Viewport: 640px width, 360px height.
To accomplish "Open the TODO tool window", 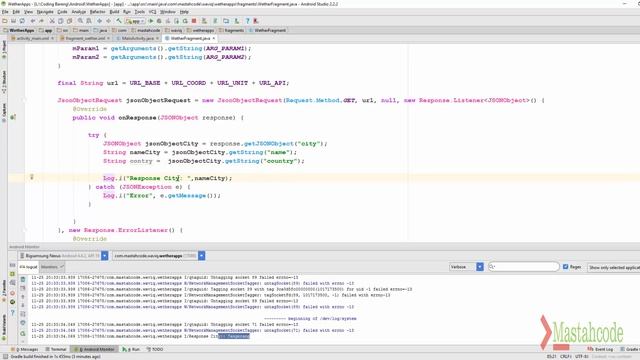I will [x=155, y=349].
